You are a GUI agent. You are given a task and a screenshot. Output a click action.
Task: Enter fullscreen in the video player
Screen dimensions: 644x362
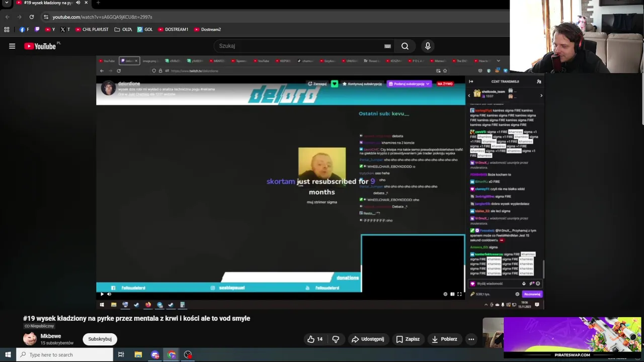pyautogui.click(x=459, y=294)
